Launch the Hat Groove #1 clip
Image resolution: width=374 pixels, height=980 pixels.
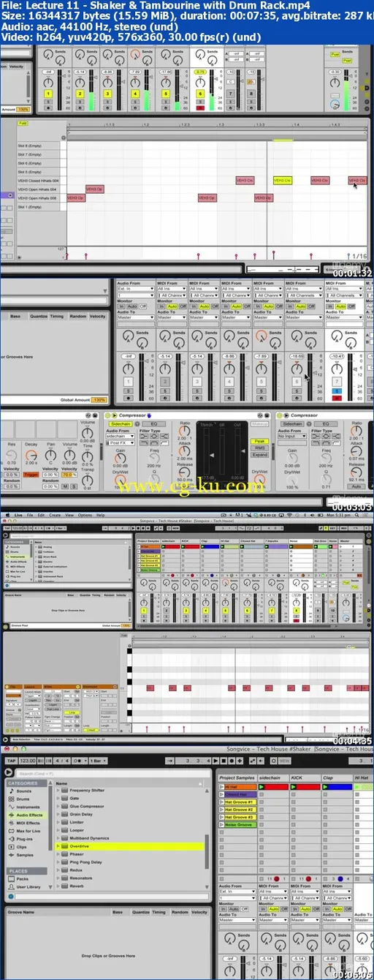221,802
